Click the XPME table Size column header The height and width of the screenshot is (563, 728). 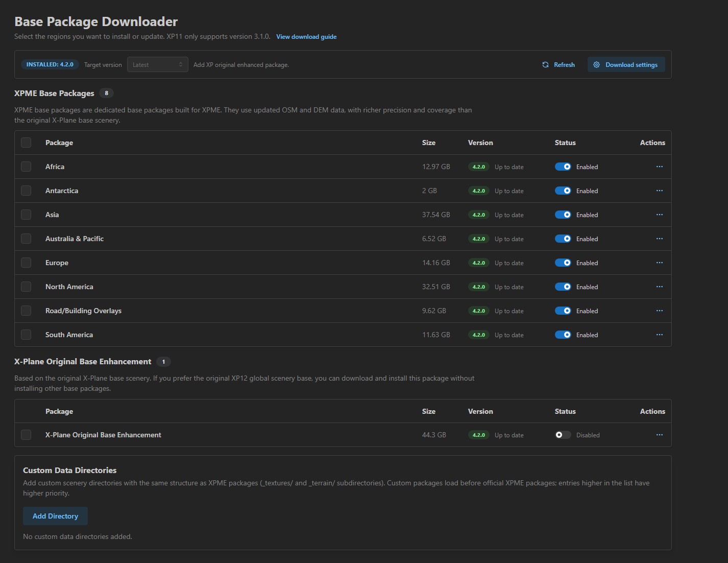click(x=429, y=143)
